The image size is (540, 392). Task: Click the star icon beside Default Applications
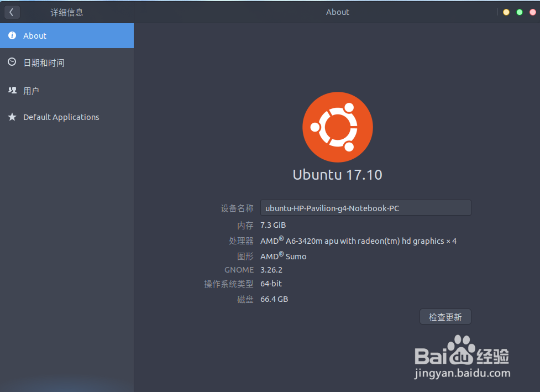[12, 117]
